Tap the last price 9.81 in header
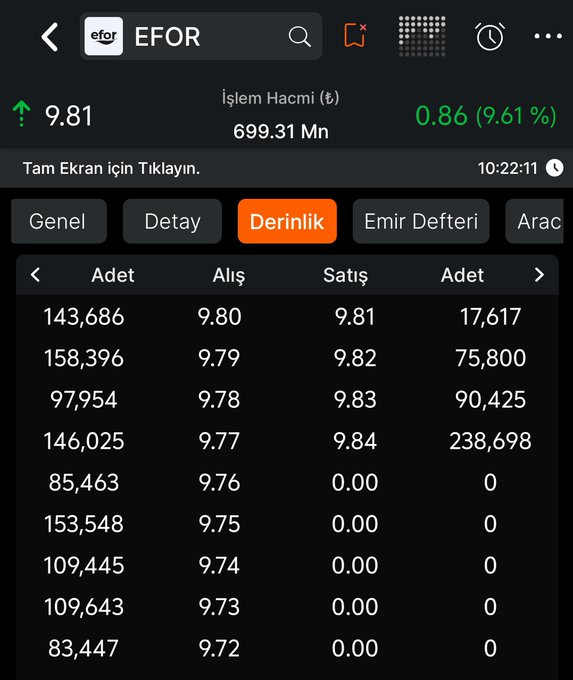Image resolution: width=573 pixels, height=680 pixels. tap(69, 116)
